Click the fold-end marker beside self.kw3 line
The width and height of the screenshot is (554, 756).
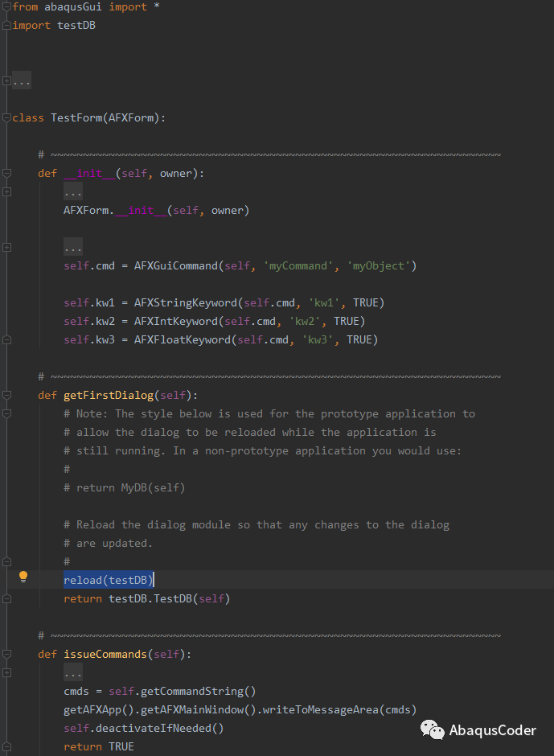pos(6,340)
